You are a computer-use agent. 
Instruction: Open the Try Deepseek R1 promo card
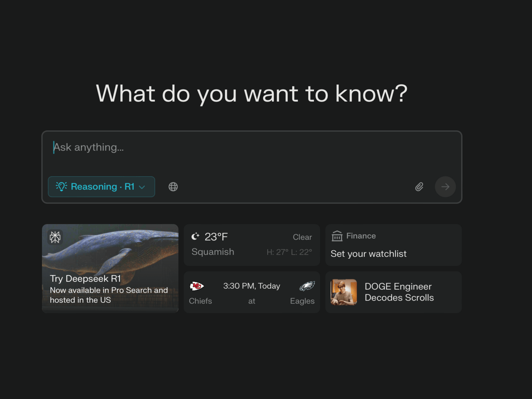(110, 268)
